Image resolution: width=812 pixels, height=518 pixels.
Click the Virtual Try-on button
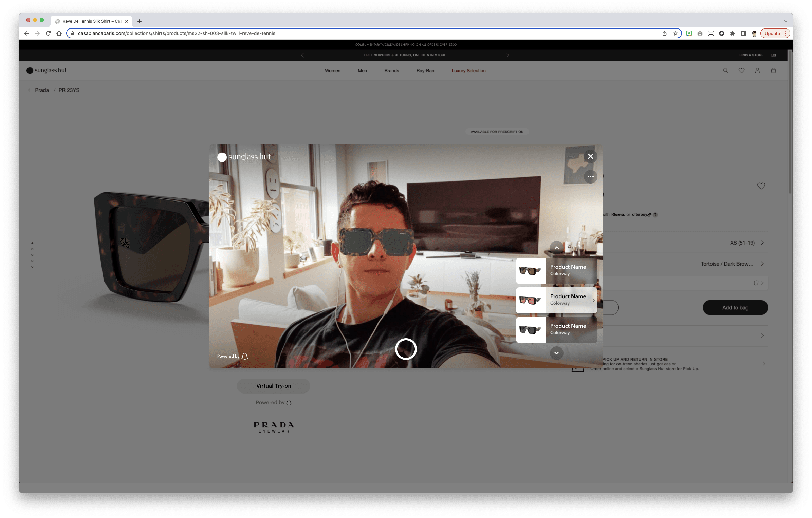(273, 386)
